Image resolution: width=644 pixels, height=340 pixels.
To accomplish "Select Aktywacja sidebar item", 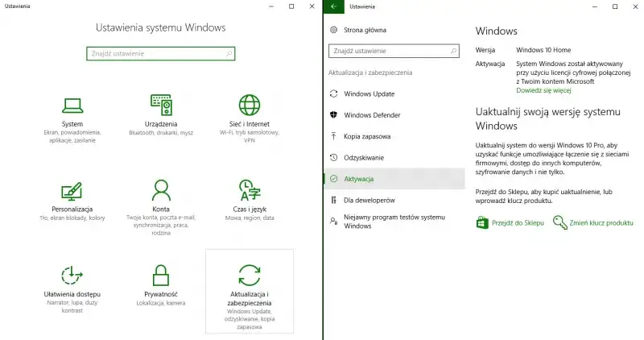I will coord(394,179).
